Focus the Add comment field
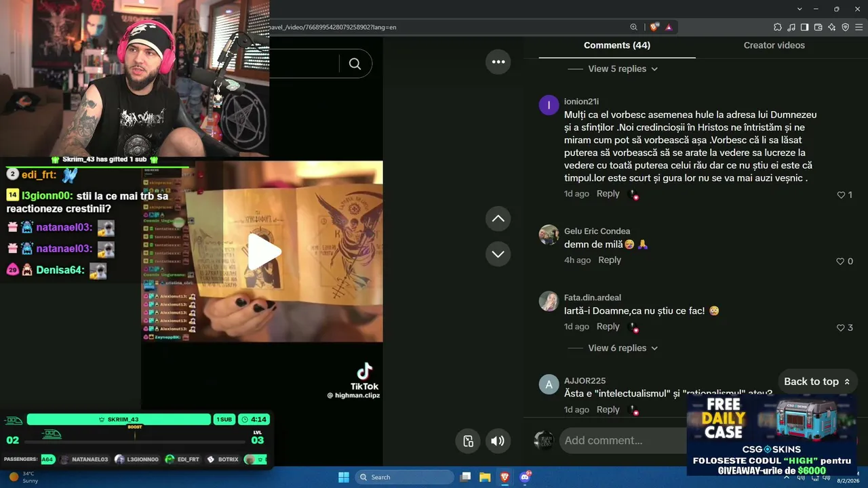This screenshot has height=488, width=868. [x=624, y=441]
